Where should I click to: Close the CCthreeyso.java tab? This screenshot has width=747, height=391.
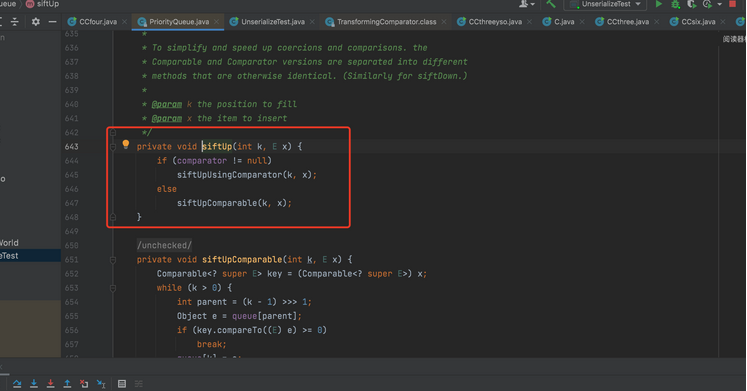click(x=529, y=22)
